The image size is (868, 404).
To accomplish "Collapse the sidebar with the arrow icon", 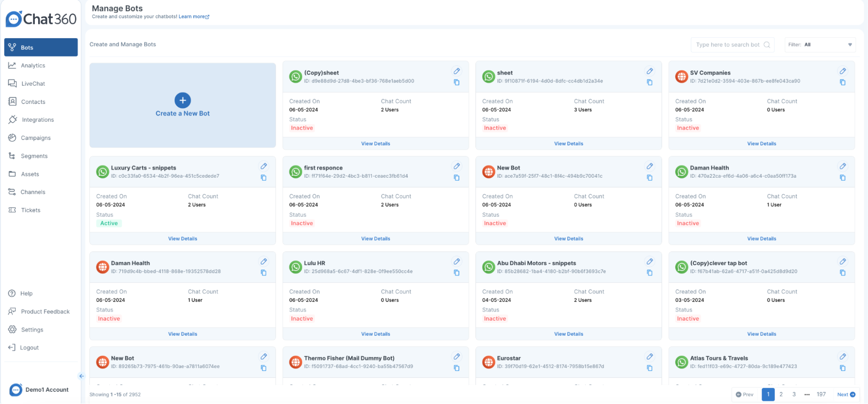I will [x=81, y=376].
